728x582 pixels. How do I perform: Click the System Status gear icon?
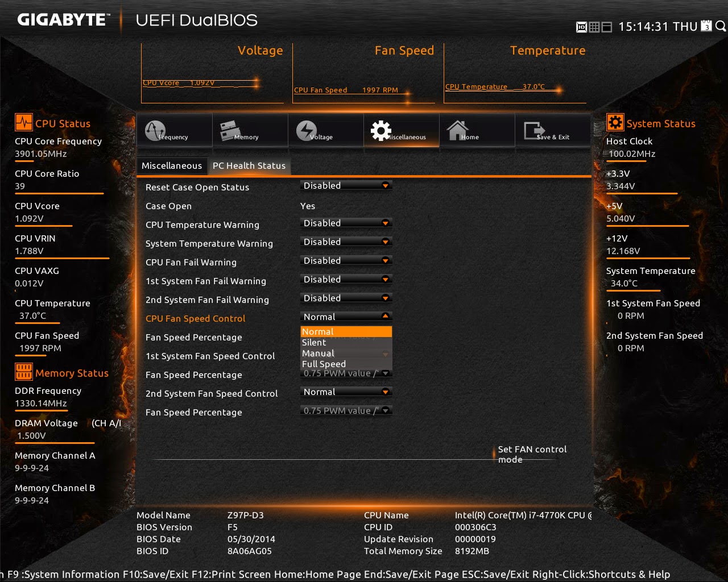point(615,122)
